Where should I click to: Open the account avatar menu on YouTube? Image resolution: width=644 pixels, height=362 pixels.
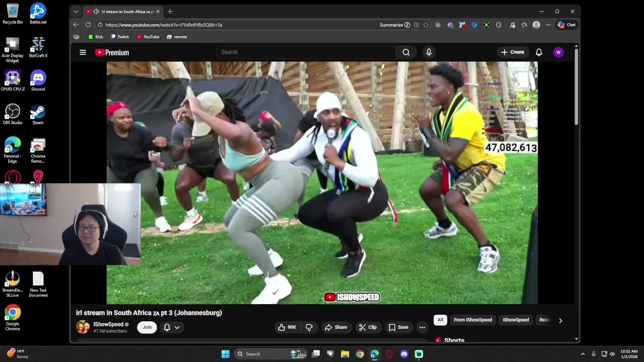tap(558, 52)
